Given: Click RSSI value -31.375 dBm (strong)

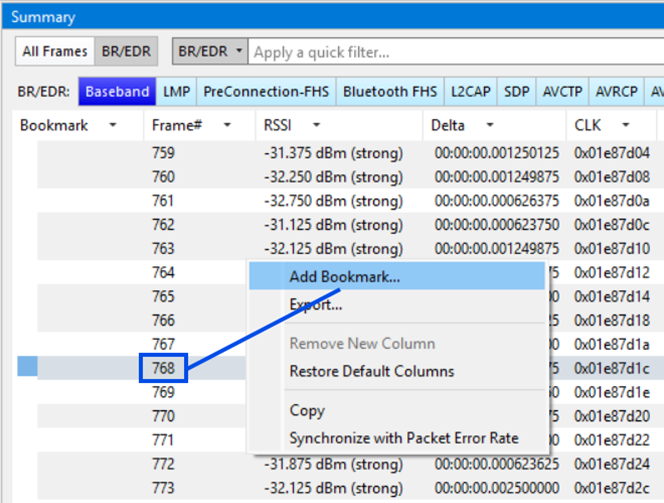Looking at the screenshot, I should (333, 153).
